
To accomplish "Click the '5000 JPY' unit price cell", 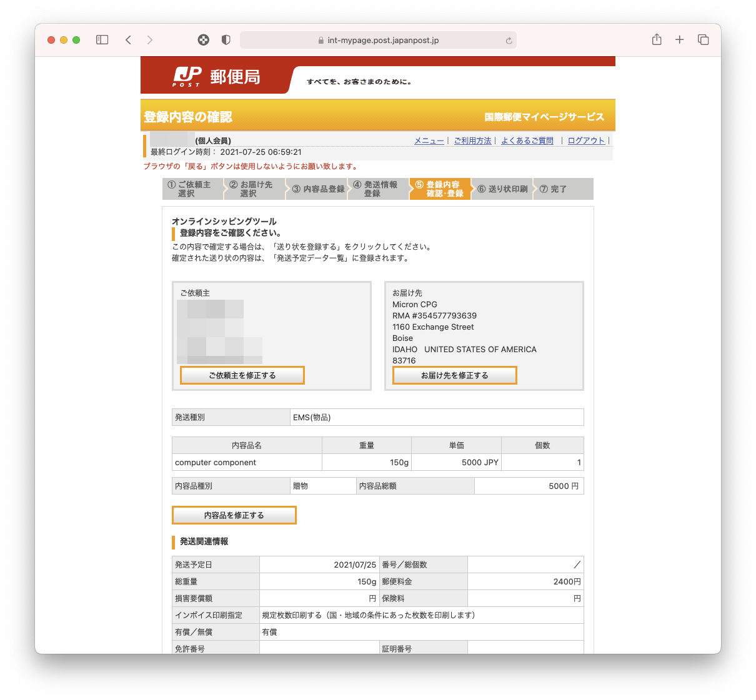I will point(456,462).
